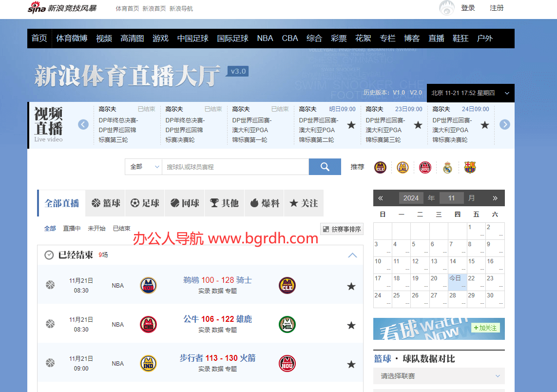Favorite the 明日09:00 golf broadcast star
557x392 pixels.
pyautogui.click(x=351, y=125)
